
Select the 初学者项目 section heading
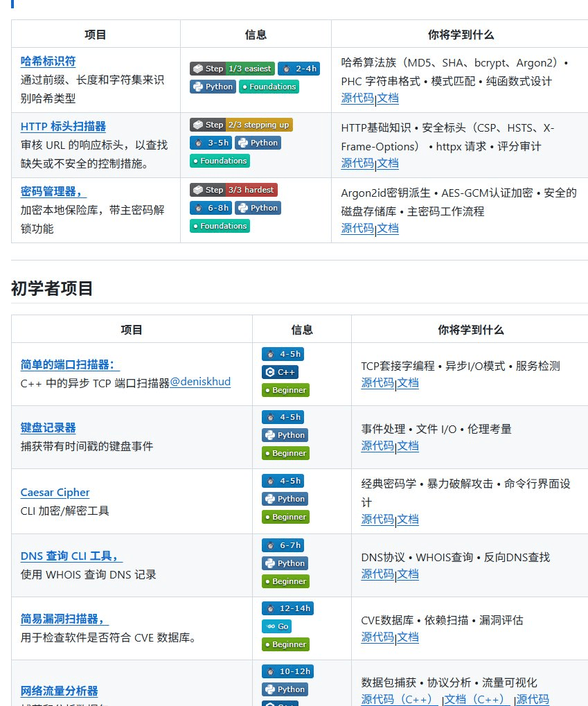pyautogui.click(x=52, y=289)
